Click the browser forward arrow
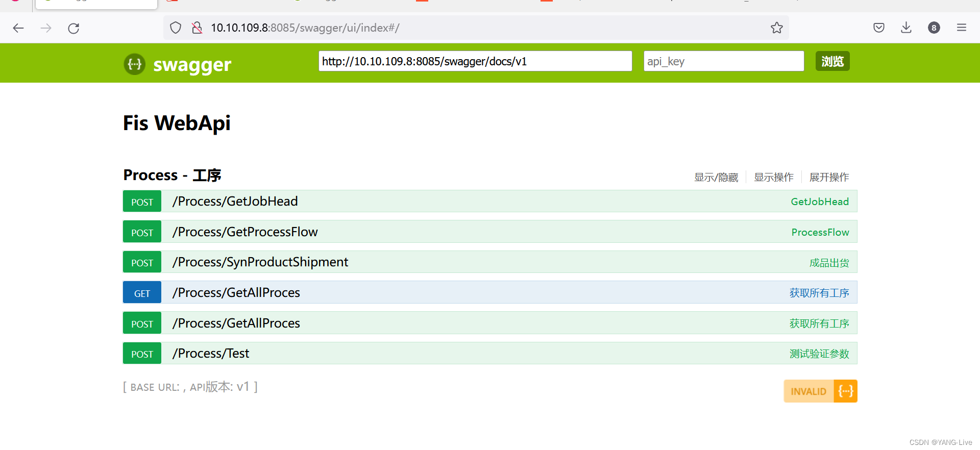Image resolution: width=980 pixels, height=450 pixels. point(46,28)
